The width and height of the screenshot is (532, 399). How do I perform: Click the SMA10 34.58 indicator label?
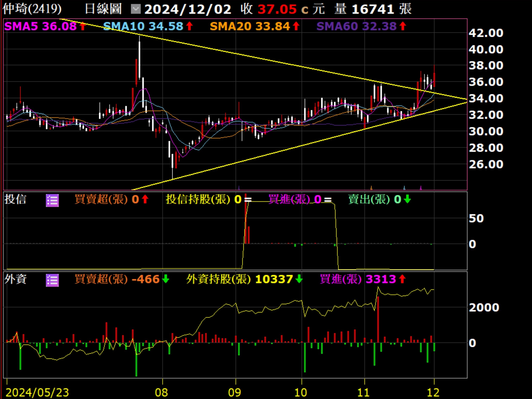pos(143,26)
